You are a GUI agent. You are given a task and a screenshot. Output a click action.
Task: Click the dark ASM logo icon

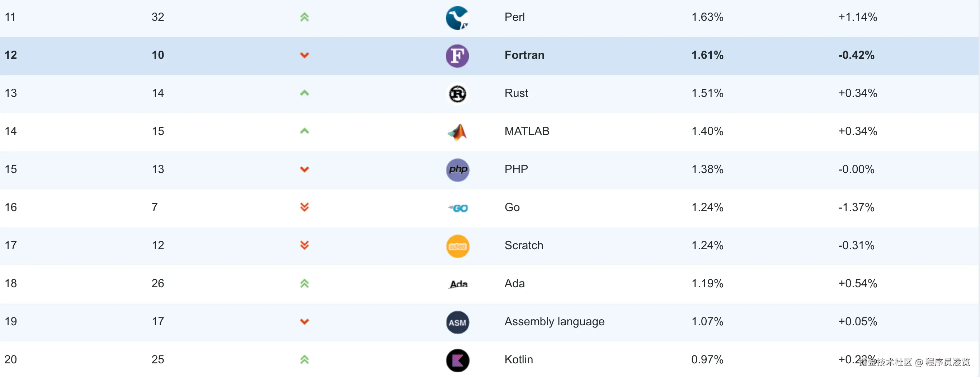457,322
